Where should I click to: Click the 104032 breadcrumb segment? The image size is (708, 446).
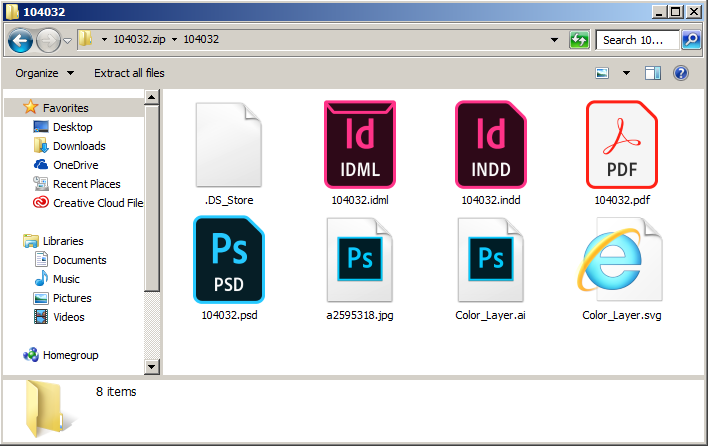(x=201, y=39)
